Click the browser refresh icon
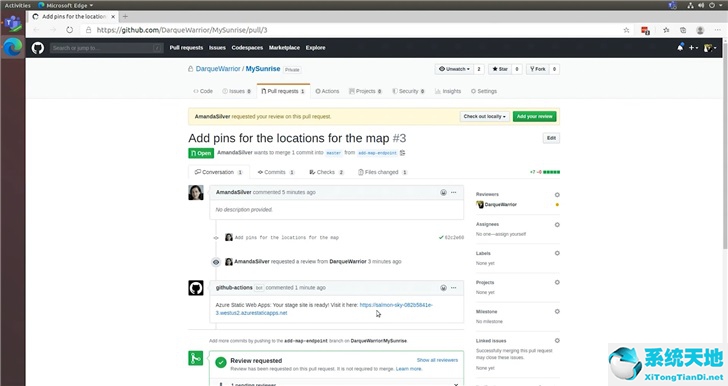728x386 pixels. tap(69, 30)
